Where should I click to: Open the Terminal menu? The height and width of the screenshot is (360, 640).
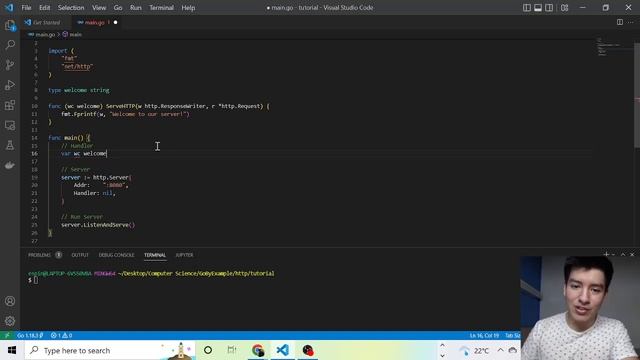pos(161,8)
